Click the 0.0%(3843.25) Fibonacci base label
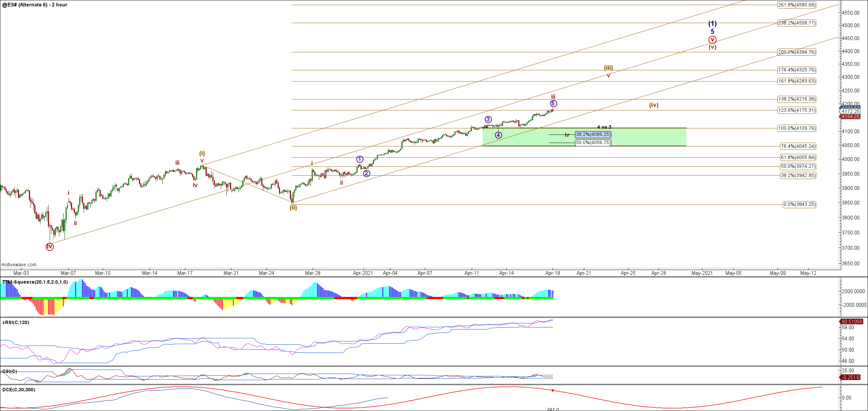Image resolution: width=868 pixels, height=411 pixels. click(799, 204)
